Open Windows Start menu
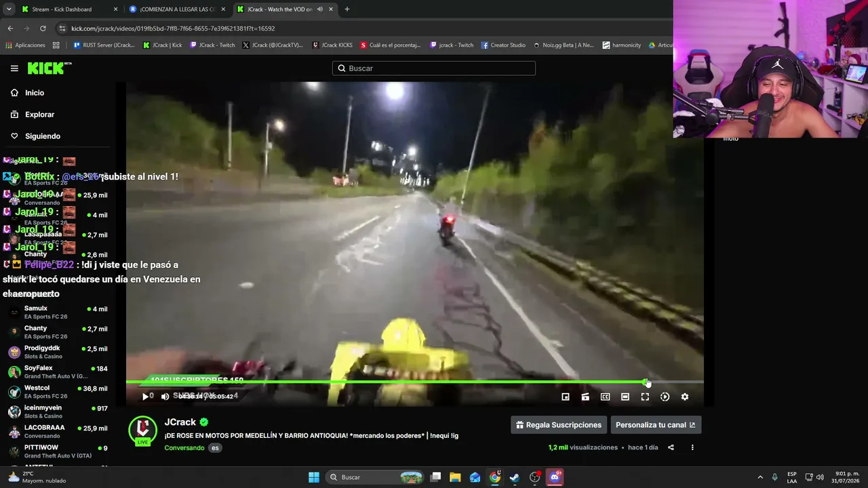Screen dimensions: 868x488 pos(314,477)
